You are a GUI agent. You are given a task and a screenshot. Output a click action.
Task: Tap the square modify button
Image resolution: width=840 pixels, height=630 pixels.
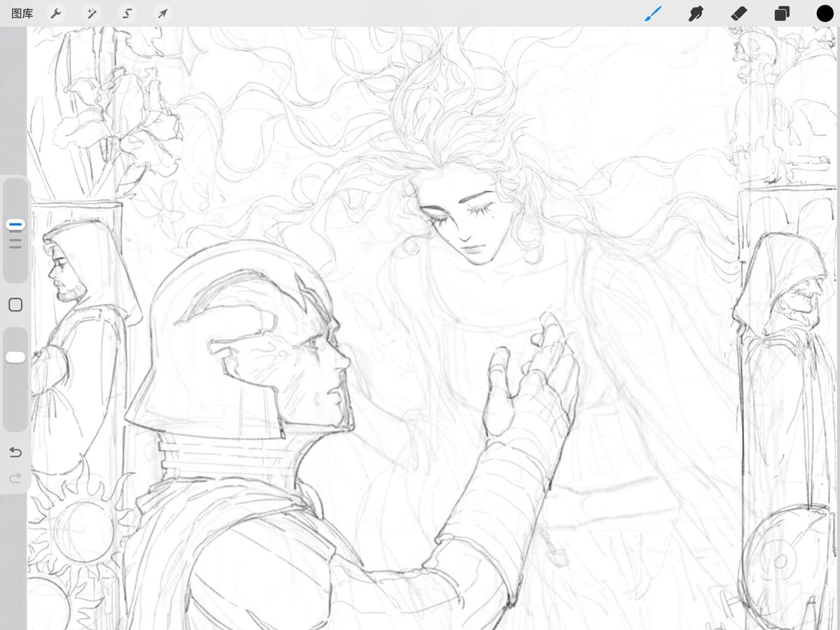(x=15, y=304)
